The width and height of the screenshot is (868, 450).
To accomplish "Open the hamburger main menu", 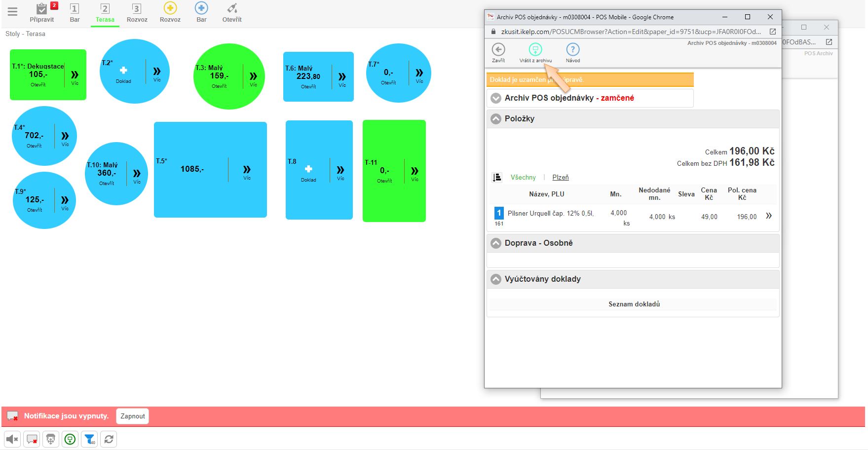I will click(12, 12).
